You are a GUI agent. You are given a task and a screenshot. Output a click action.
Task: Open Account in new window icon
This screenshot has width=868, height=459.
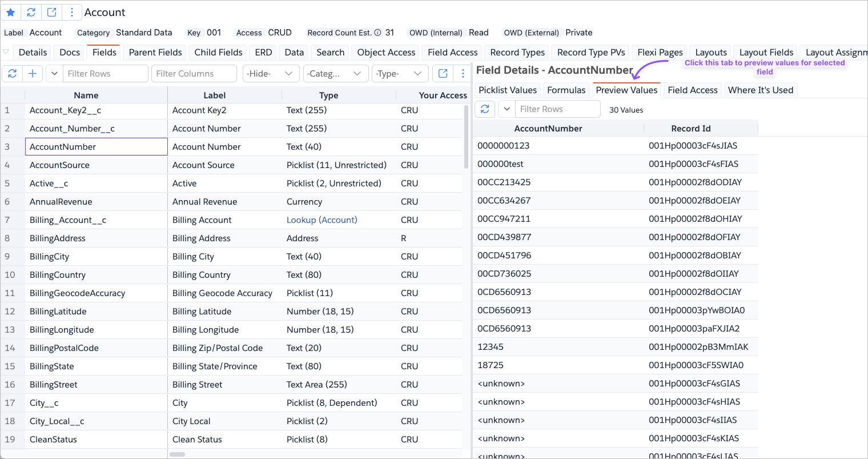pyautogui.click(x=51, y=12)
